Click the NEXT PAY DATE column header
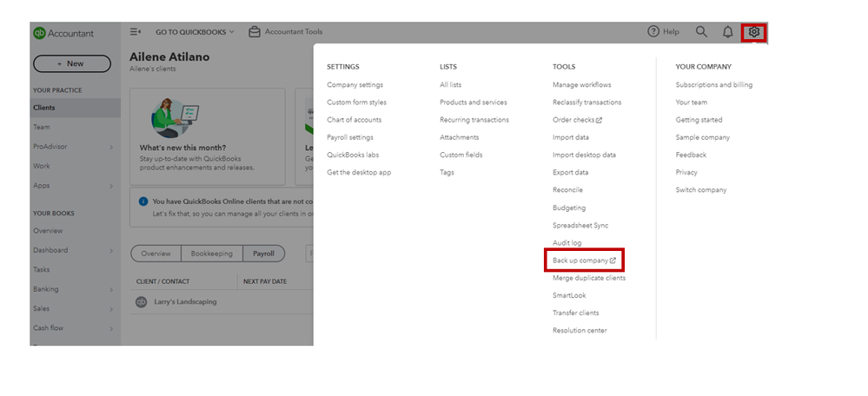868x396 pixels. [x=265, y=281]
